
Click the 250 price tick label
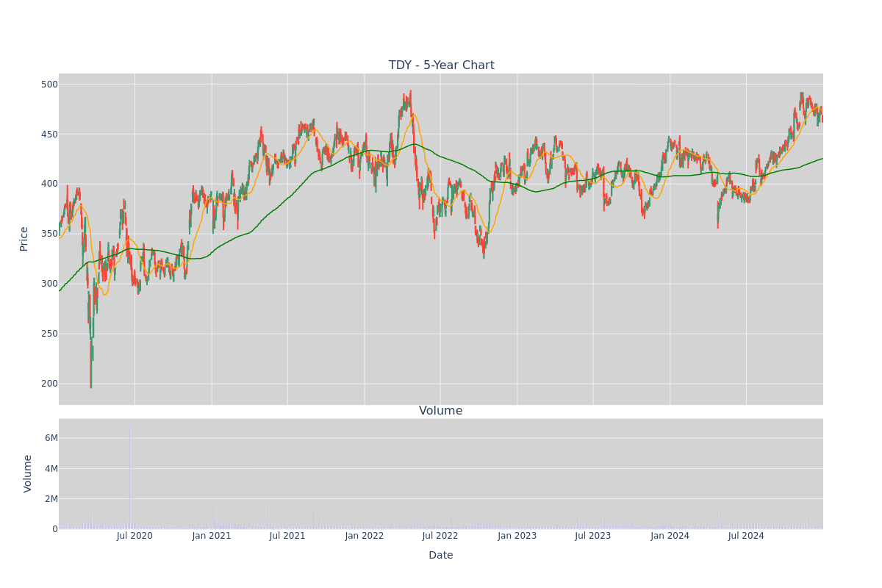[x=49, y=334]
